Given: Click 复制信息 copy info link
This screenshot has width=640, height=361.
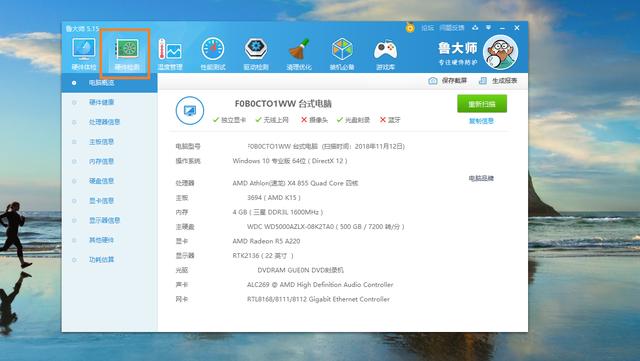Looking at the screenshot, I should [481, 121].
